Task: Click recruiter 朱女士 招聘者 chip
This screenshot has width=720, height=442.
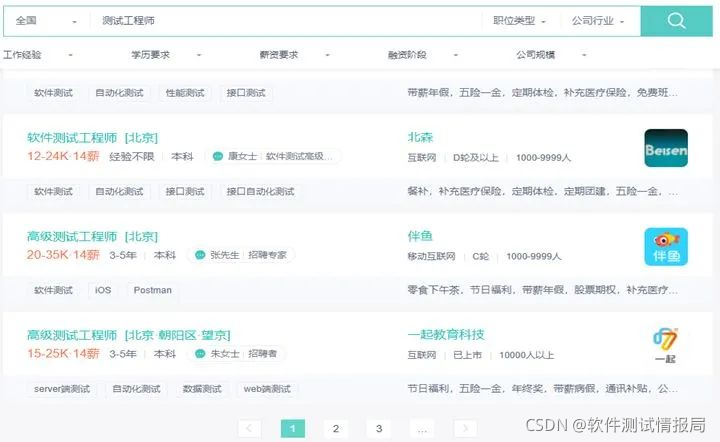Action: 236,354
